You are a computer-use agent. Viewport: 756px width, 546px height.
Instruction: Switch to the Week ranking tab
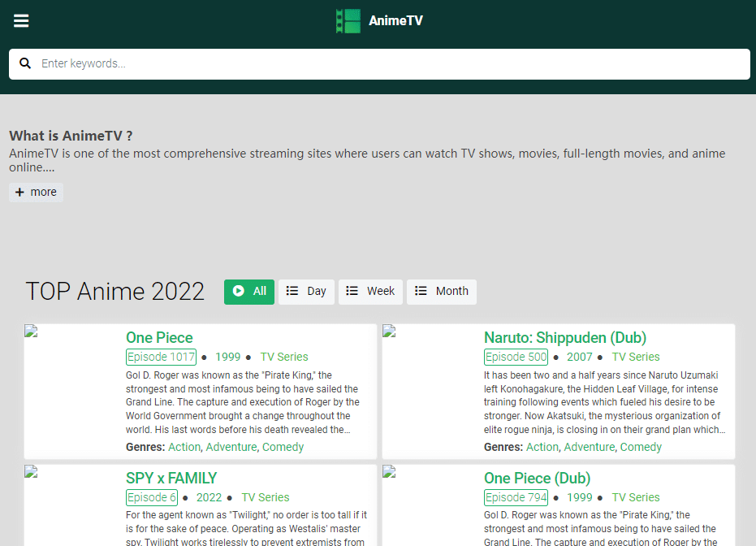coord(370,292)
